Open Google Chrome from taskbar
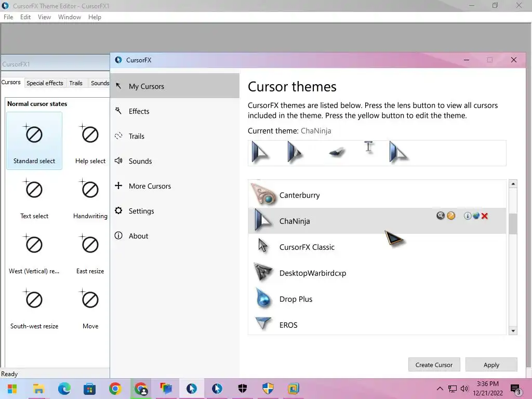 (115, 389)
